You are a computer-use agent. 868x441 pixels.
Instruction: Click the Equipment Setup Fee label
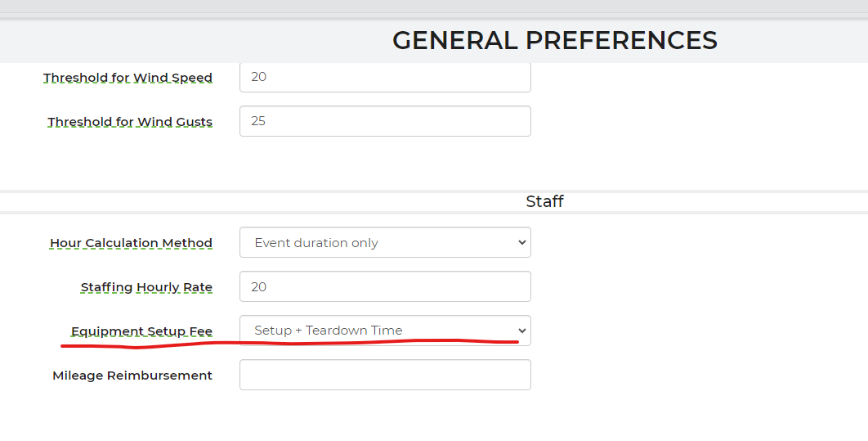coord(141,331)
